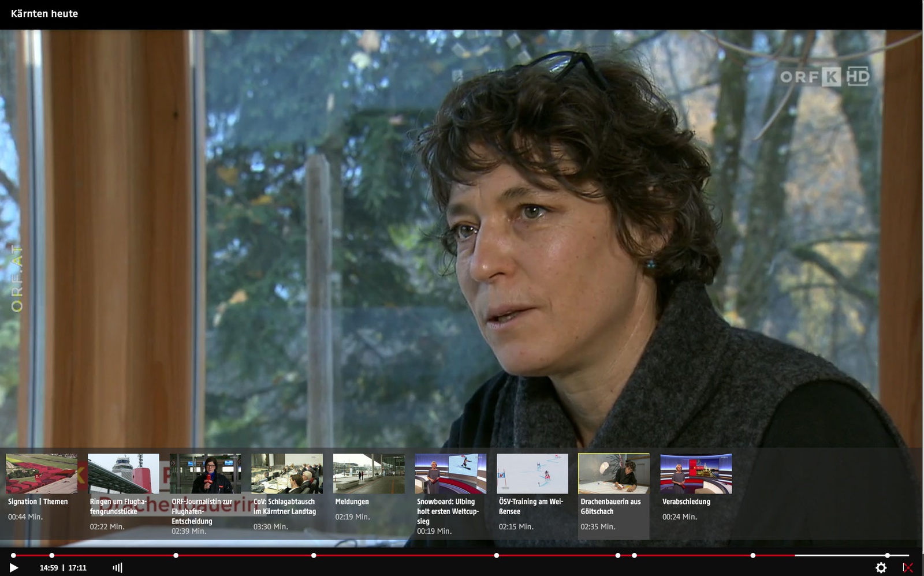Viewport: 924px width, 576px height.
Task: Open the player settings gear
Action: pyautogui.click(x=881, y=568)
